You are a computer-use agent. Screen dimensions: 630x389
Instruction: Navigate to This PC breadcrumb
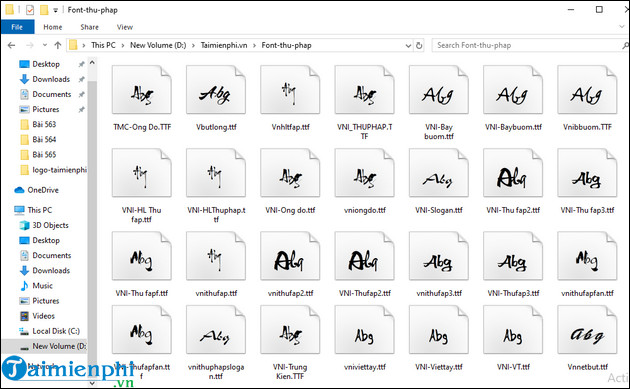tap(103, 45)
